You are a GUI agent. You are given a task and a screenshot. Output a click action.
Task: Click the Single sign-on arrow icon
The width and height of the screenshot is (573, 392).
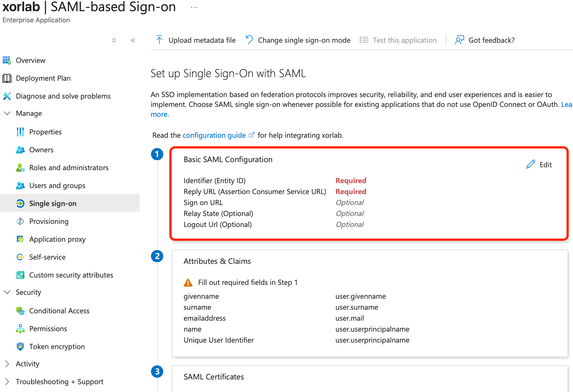20,203
